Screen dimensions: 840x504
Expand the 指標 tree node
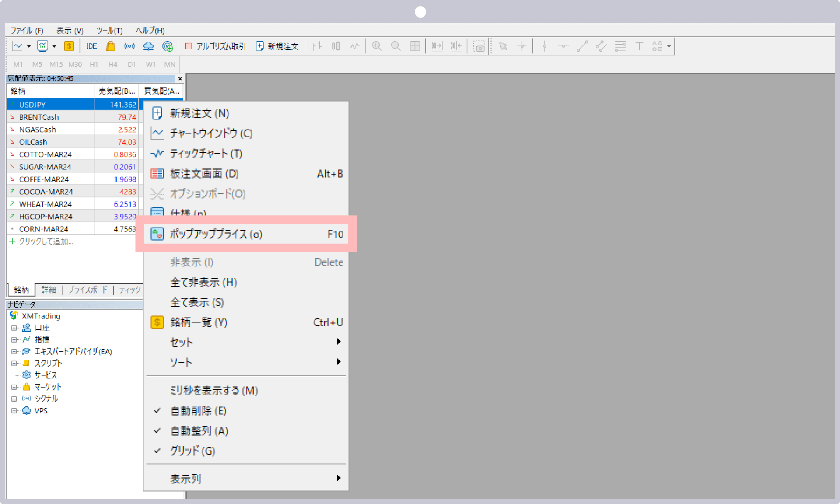(x=14, y=339)
